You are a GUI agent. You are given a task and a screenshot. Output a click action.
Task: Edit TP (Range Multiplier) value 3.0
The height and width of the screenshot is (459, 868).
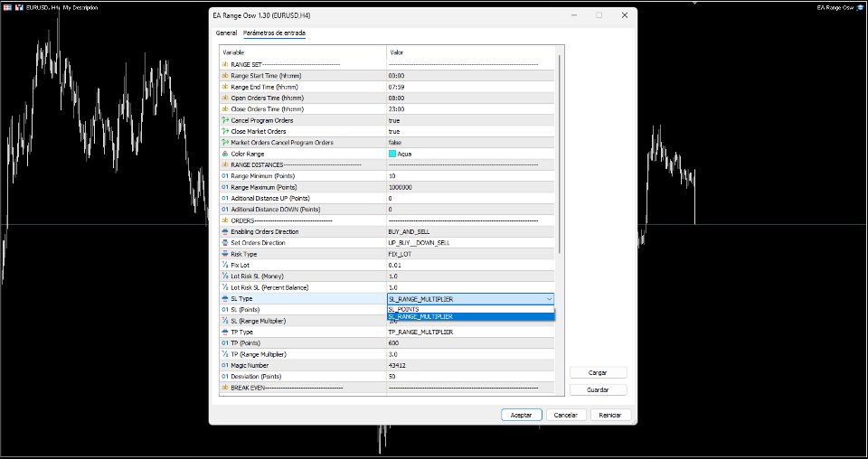click(x=470, y=354)
